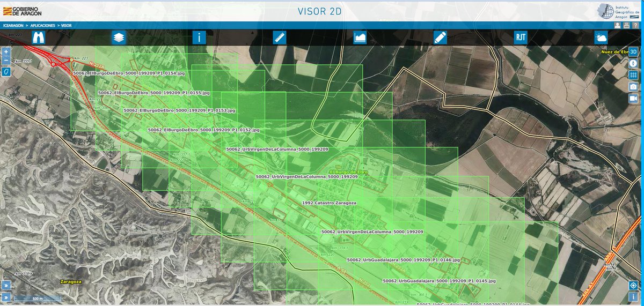Switch to 3D view
This screenshot has height=306, width=644.
pyautogui.click(x=633, y=51)
